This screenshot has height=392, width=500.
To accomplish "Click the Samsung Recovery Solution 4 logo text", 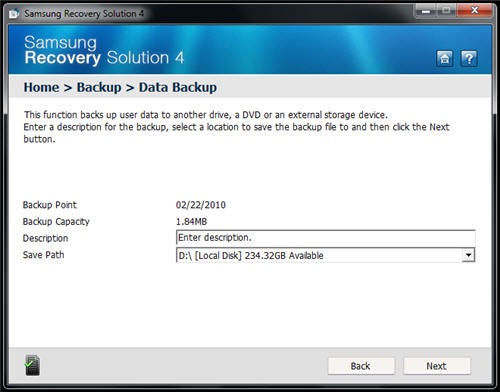I will coord(104,50).
